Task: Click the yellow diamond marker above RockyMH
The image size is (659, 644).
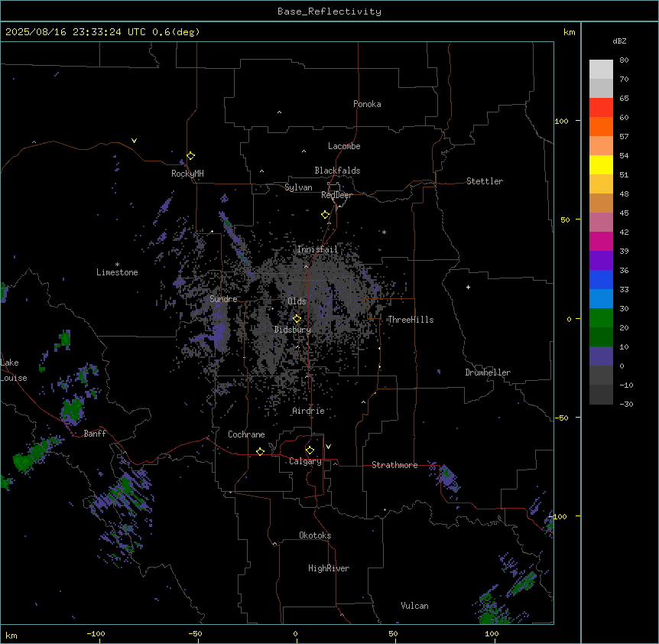Action: point(190,156)
